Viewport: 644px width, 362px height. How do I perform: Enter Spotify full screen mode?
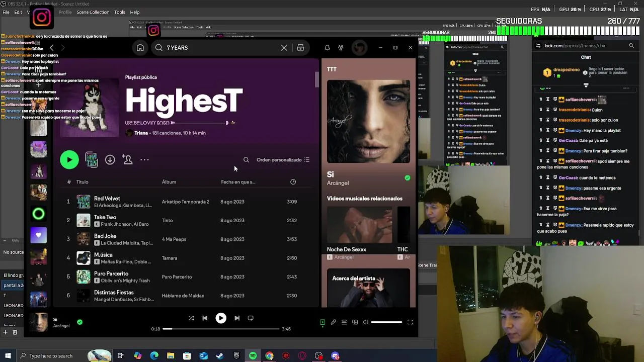pos(410,322)
